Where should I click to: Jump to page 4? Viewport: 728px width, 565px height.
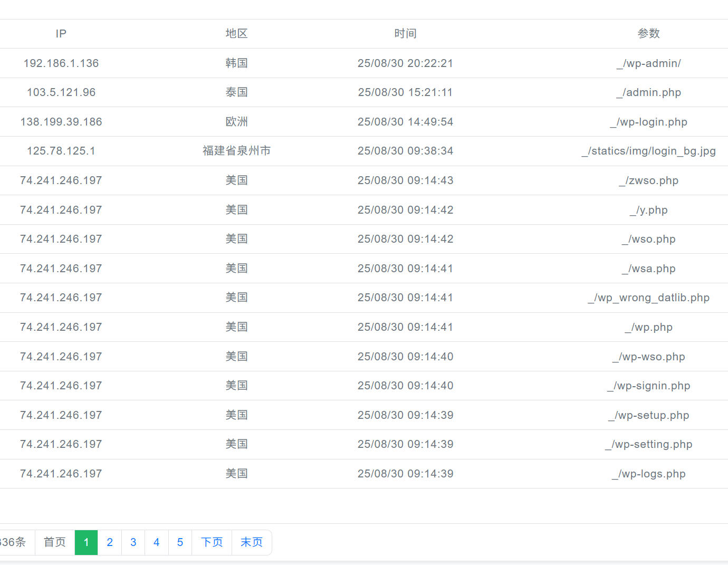coord(156,542)
